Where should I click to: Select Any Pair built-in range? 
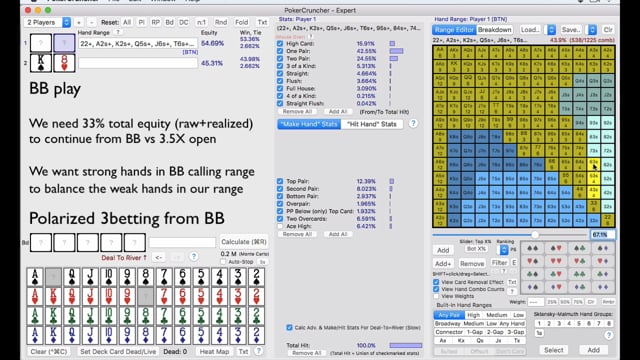click(x=449, y=315)
